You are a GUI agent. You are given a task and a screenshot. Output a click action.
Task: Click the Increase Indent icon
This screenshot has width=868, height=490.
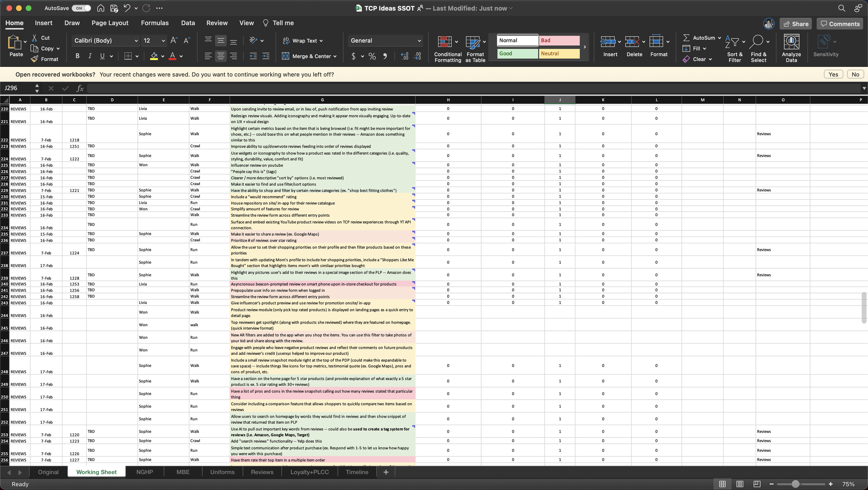click(266, 56)
